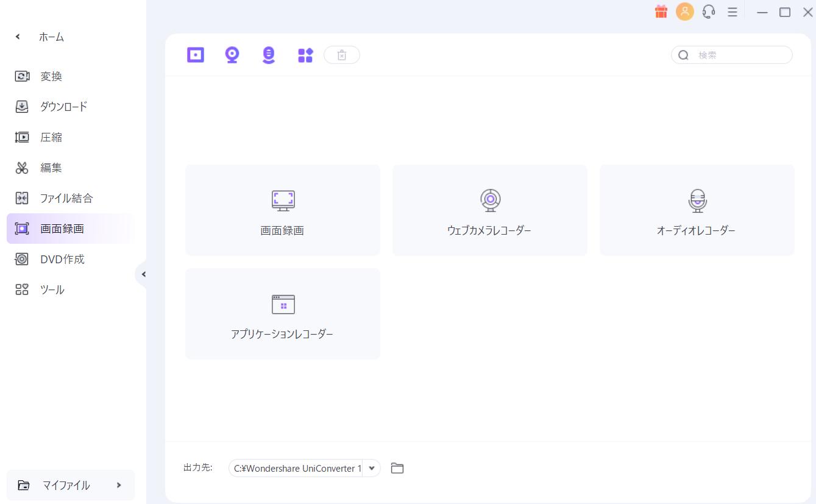Open the output folder icon

(x=397, y=468)
